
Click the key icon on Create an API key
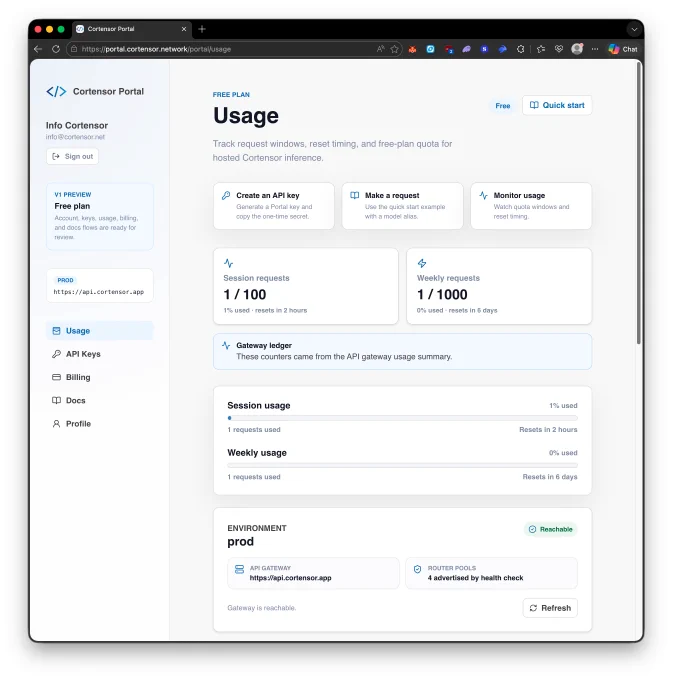tap(226, 196)
